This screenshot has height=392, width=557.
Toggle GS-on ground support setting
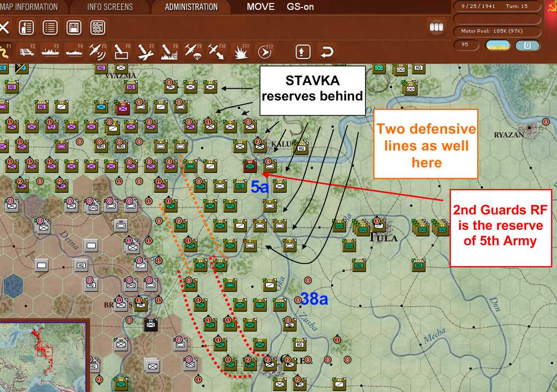(x=300, y=7)
